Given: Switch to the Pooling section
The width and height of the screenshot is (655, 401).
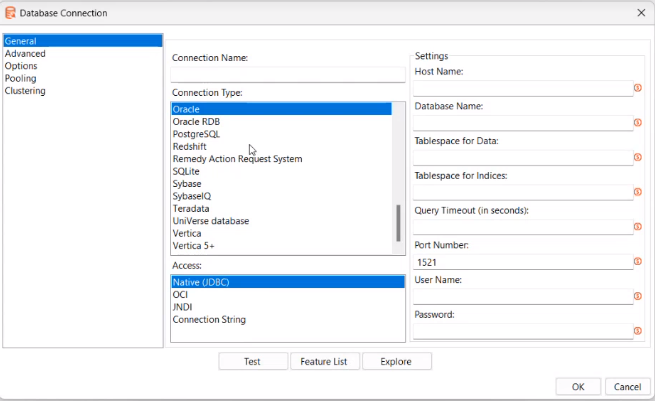Looking at the screenshot, I should 21,78.
